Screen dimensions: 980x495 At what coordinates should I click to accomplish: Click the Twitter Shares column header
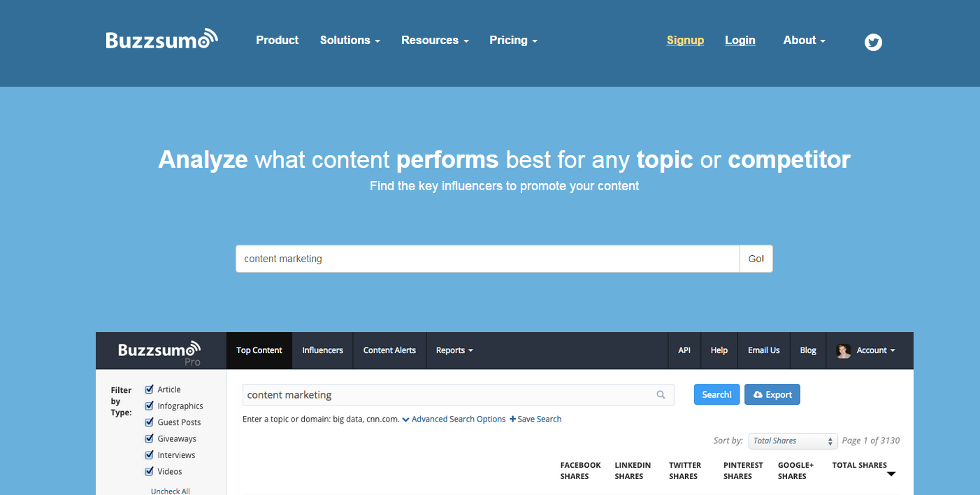(x=685, y=471)
